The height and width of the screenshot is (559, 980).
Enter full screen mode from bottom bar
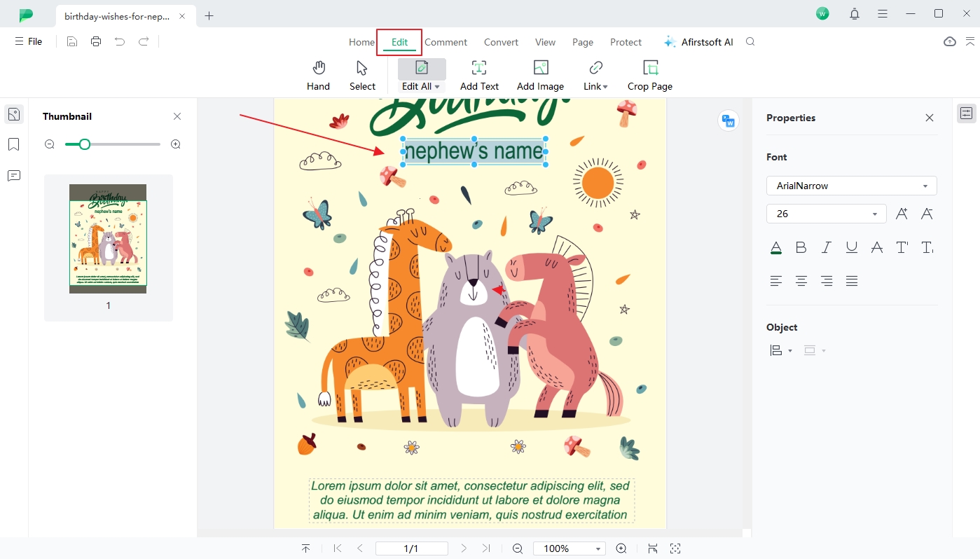[x=675, y=548]
